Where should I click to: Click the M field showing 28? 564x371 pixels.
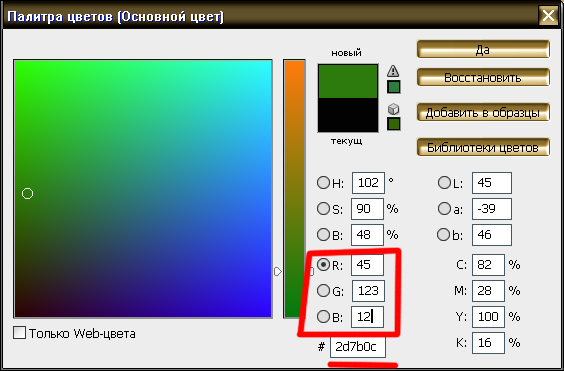click(x=488, y=291)
